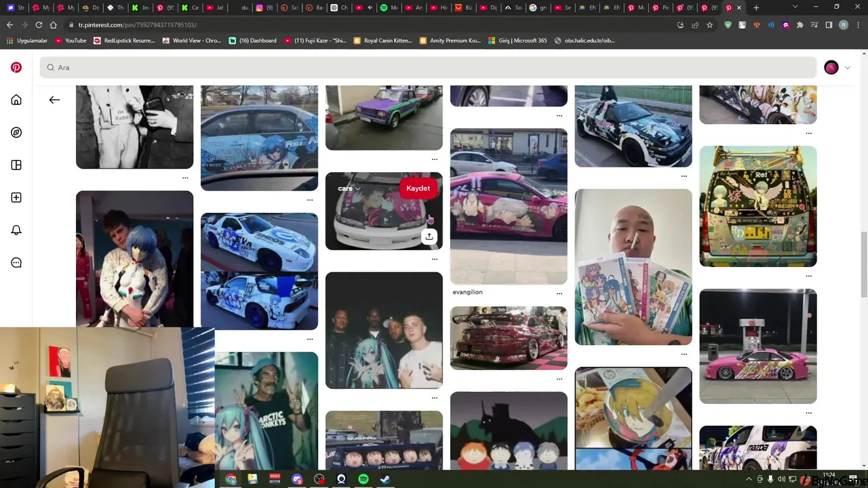Open the obs.halic.edu.tr bookmark

tap(585, 41)
